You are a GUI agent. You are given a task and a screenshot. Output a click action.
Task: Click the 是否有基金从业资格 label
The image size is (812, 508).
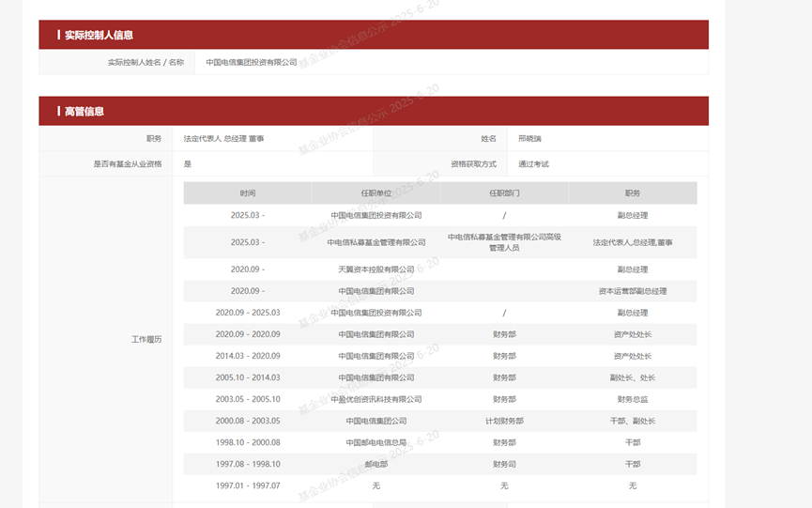pyautogui.click(x=128, y=164)
